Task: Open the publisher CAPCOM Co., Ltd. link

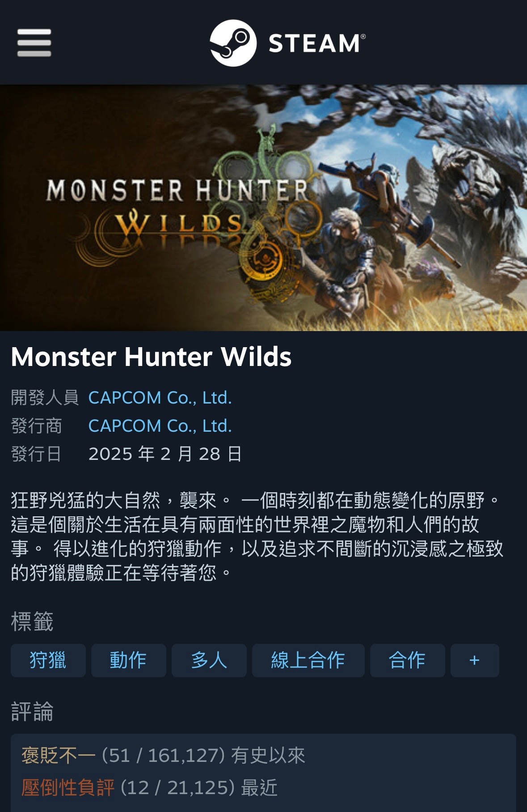Action: click(x=160, y=426)
